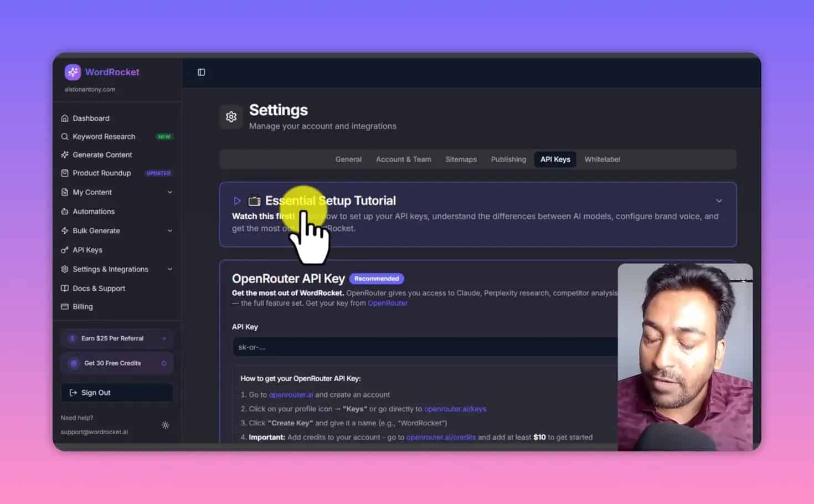
Task: Open the Whitelabel settings tab
Action: click(602, 159)
